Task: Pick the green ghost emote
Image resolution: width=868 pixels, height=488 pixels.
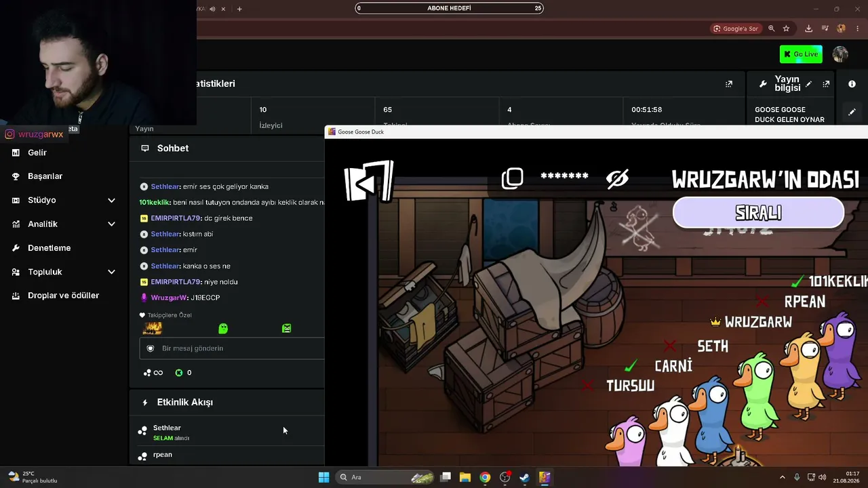Action: pos(223,329)
